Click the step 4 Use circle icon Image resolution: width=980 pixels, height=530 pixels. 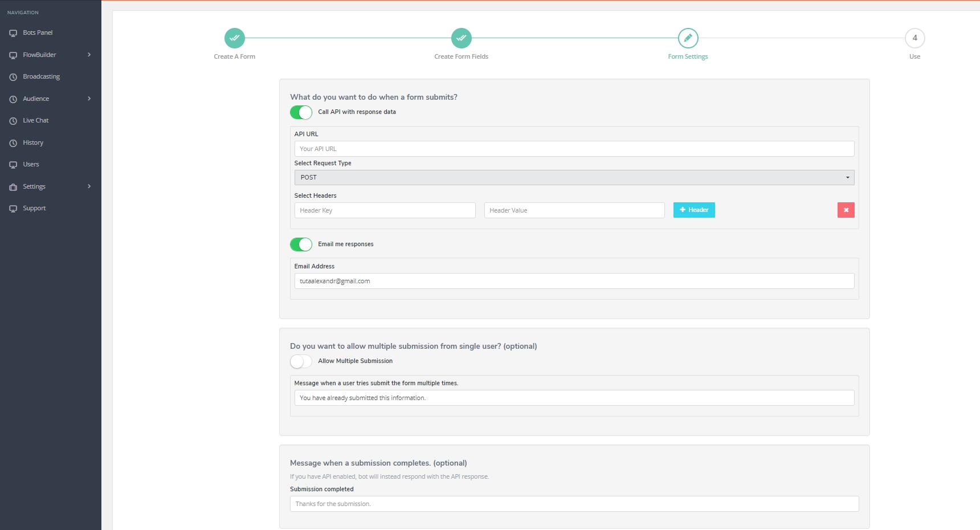pos(914,38)
